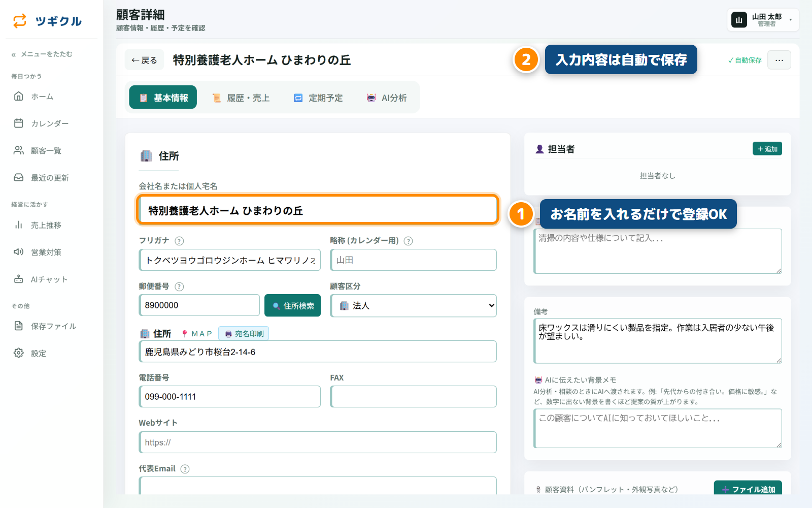812x508 pixels.
Task: Click the 略称(カレンダー用) input field
Action: tap(413, 260)
